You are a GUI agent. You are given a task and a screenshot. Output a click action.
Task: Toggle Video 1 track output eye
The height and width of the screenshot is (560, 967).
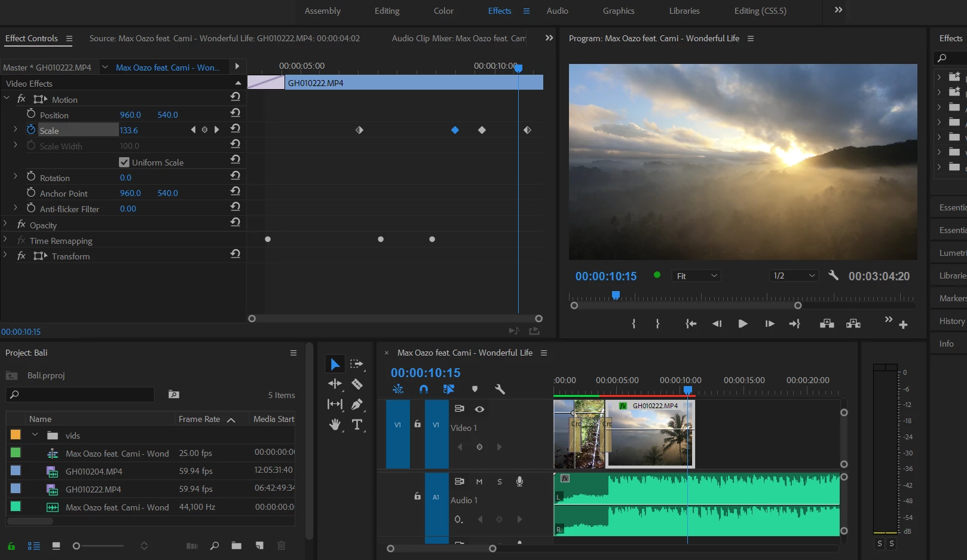tap(479, 409)
